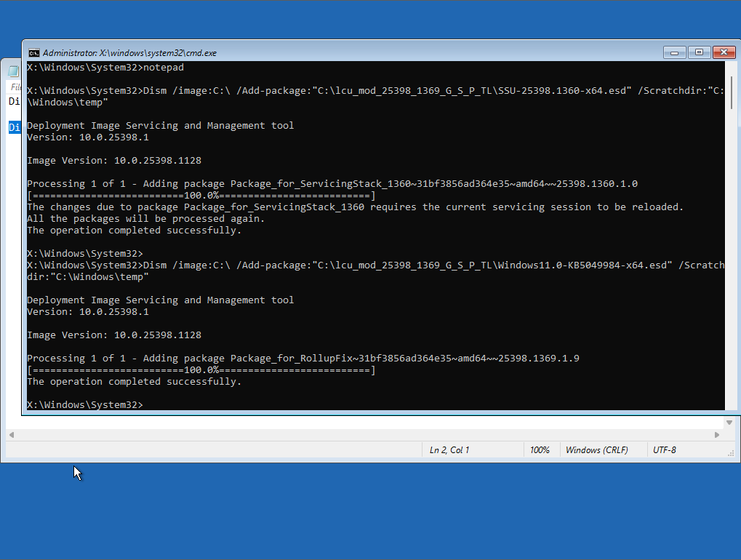The image size is (741, 560).
Task: Click the first 'Deployment Image Servicing' header line
Action: click(160, 126)
